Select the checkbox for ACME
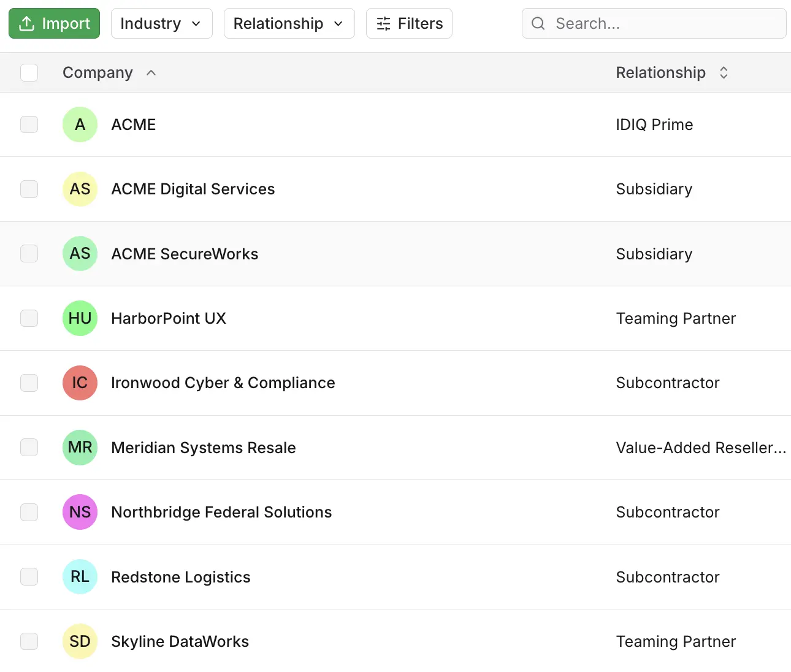This screenshot has height=672, width=791. click(29, 124)
